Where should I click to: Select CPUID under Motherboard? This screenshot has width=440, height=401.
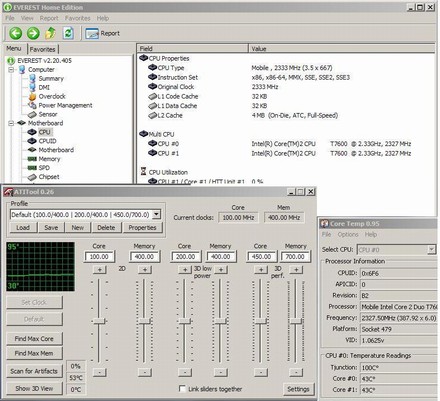pyautogui.click(x=47, y=141)
